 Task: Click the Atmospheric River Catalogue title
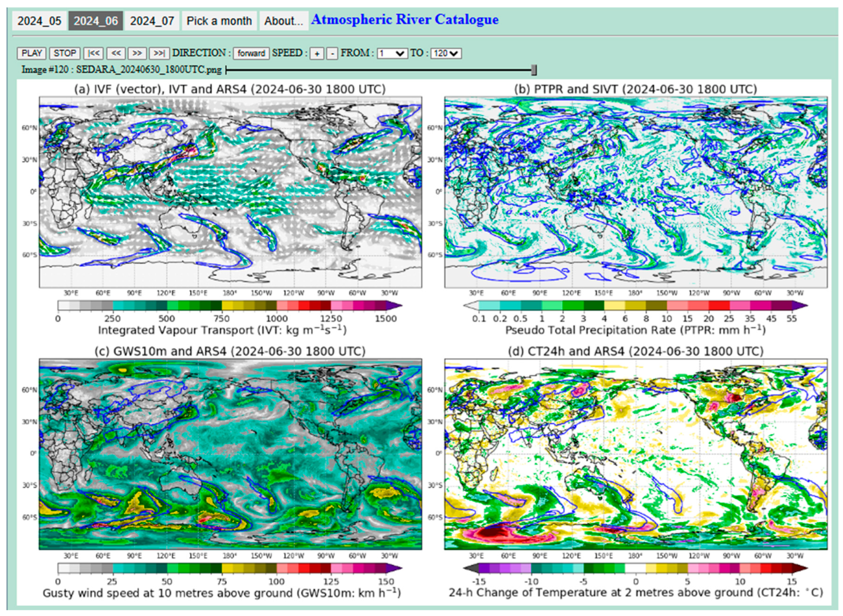(405, 19)
